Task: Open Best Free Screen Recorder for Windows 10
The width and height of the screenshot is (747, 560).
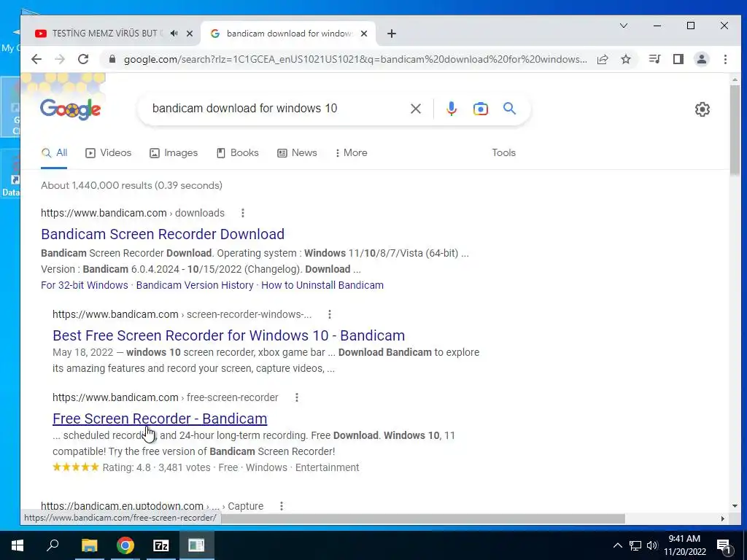Action: 228,335
